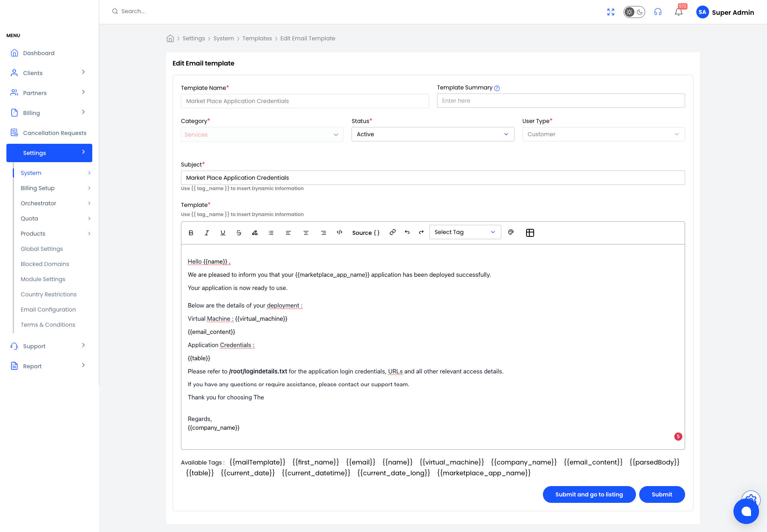Image resolution: width=767 pixels, height=532 pixels.
Task: Toggle bold formatting in the editor
Action: (191, 233)
